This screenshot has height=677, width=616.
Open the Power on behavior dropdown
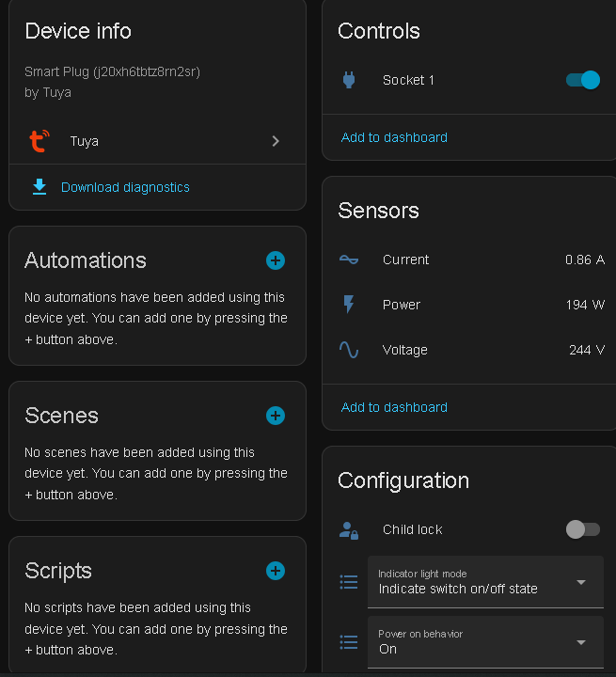point(485,642)
